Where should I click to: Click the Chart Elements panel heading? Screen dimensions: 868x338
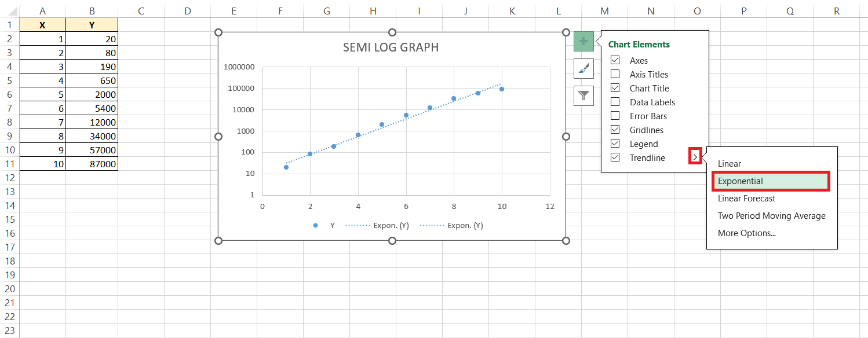point(639,45)
